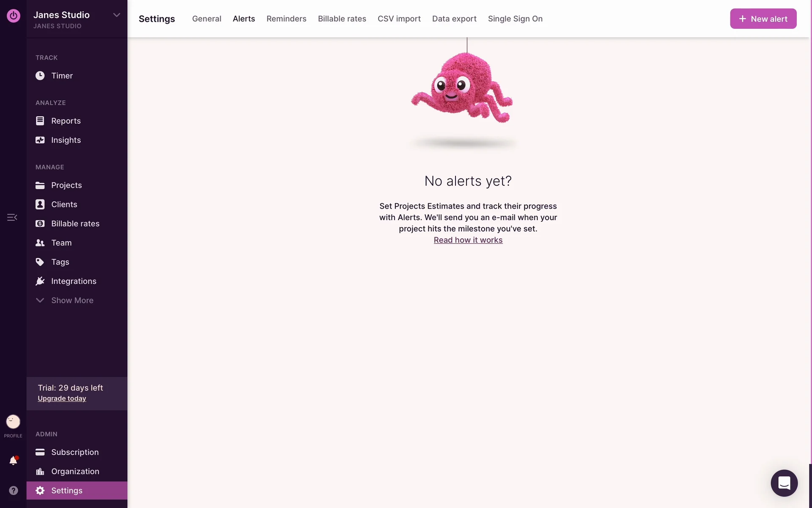This screenshot has width=812, height=508.
Task: Expand the Janes Studio workspace dropdown
Action: coord(117,15)
